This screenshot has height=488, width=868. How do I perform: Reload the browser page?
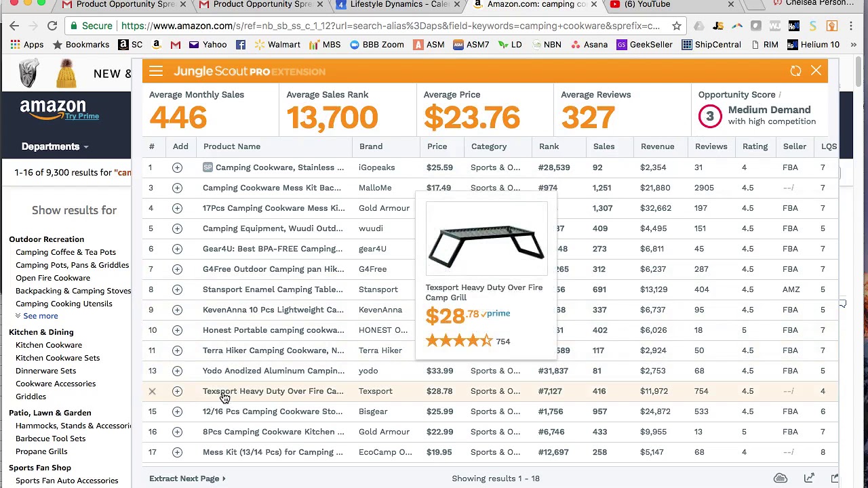52,26
